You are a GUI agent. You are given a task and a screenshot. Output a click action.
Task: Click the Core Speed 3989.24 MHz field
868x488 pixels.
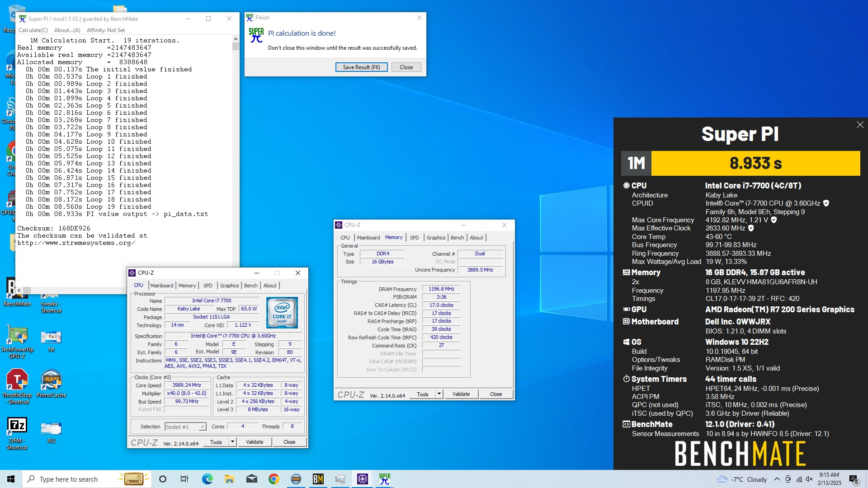(187, 385)
